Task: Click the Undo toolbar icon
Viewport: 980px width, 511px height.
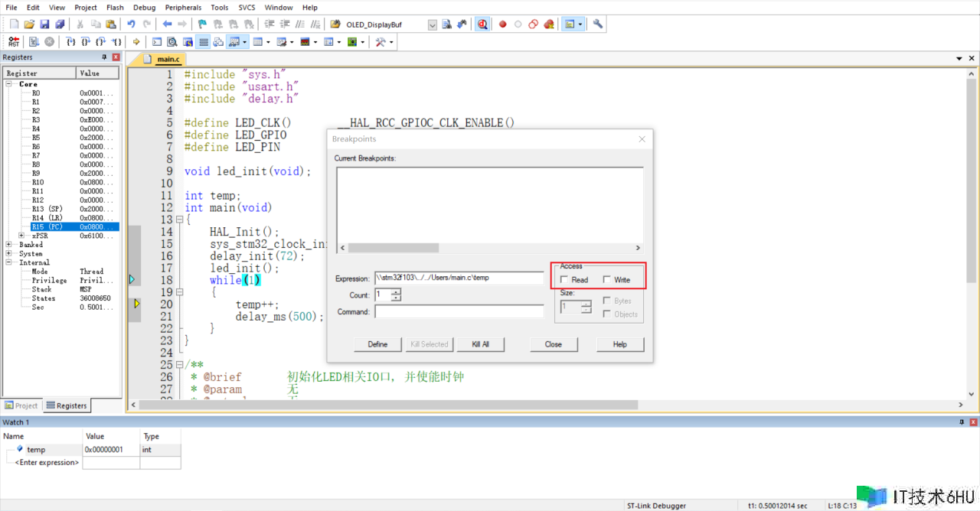Action: tap(131, 24)
